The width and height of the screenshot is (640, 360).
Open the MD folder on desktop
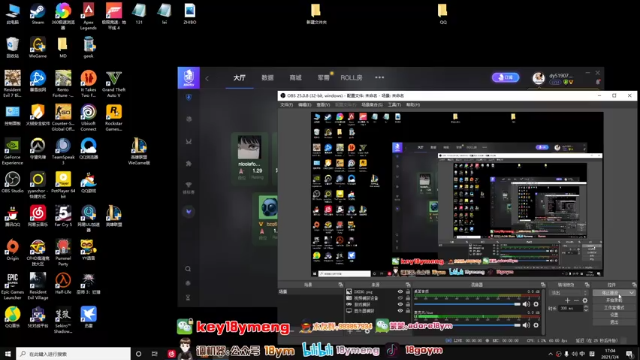point(63,47)
